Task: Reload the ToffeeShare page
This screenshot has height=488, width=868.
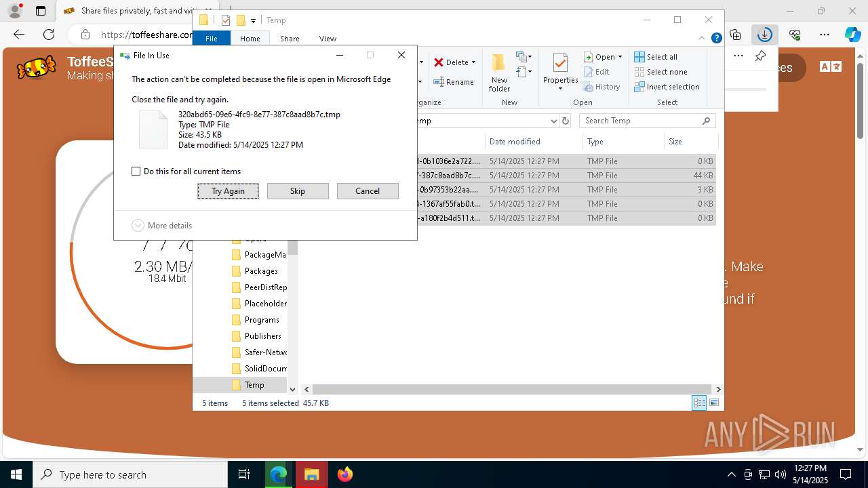Action: (x=49, y=35)
